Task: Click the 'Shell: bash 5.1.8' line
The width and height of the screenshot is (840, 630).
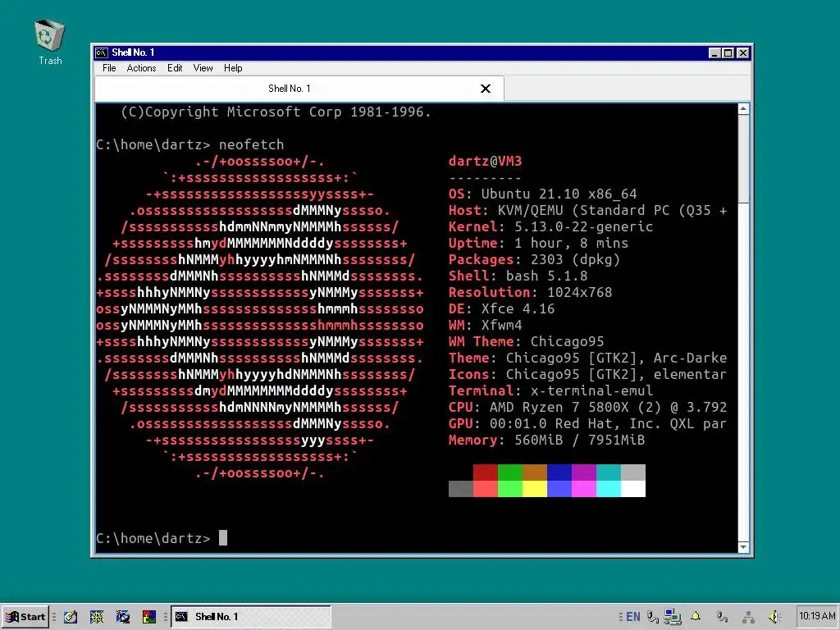Action: [518, 276]
